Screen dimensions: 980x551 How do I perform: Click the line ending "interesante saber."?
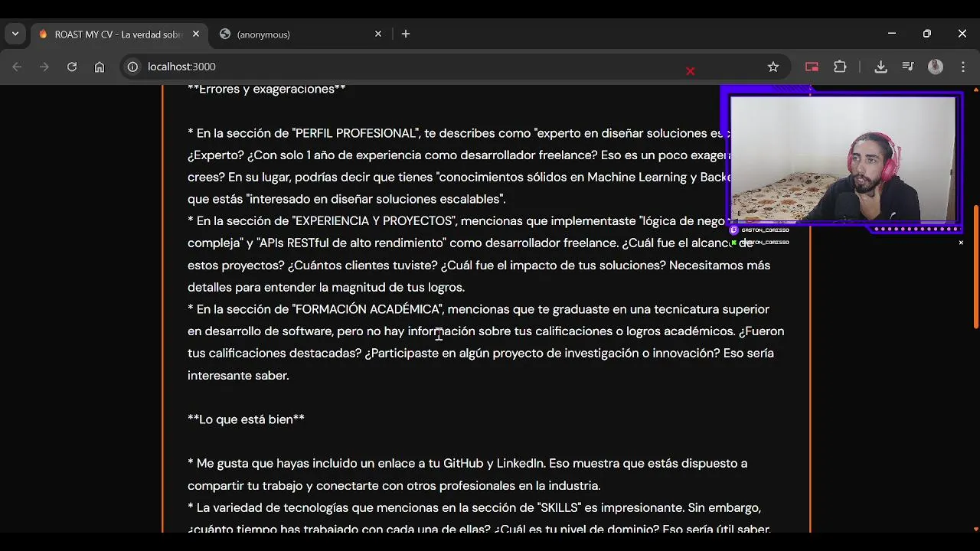[x=238, y=375]
